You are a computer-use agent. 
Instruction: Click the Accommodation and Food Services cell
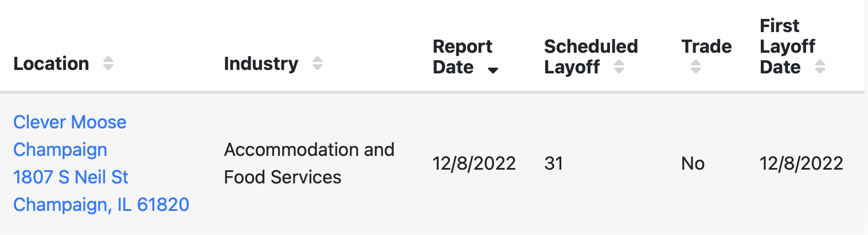point(310,163)
